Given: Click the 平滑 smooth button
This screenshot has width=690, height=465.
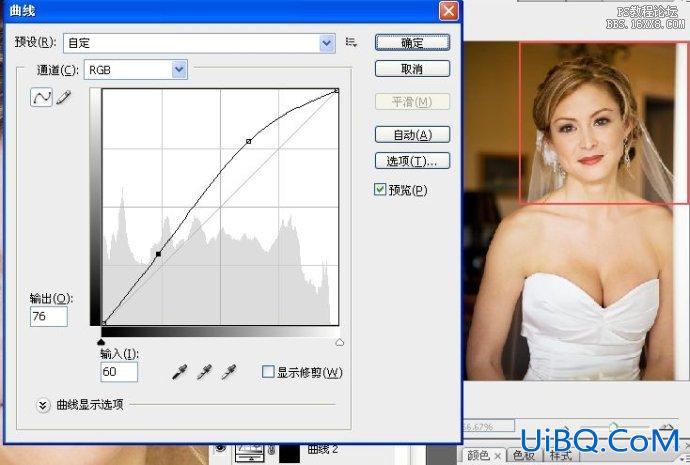Looking at the screenshot, I should [412, 102].
